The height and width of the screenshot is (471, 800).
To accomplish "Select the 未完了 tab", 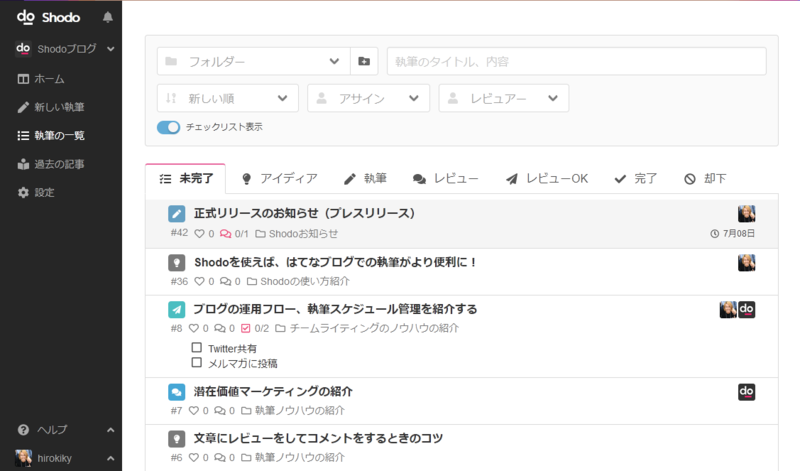I will point(186,179).
